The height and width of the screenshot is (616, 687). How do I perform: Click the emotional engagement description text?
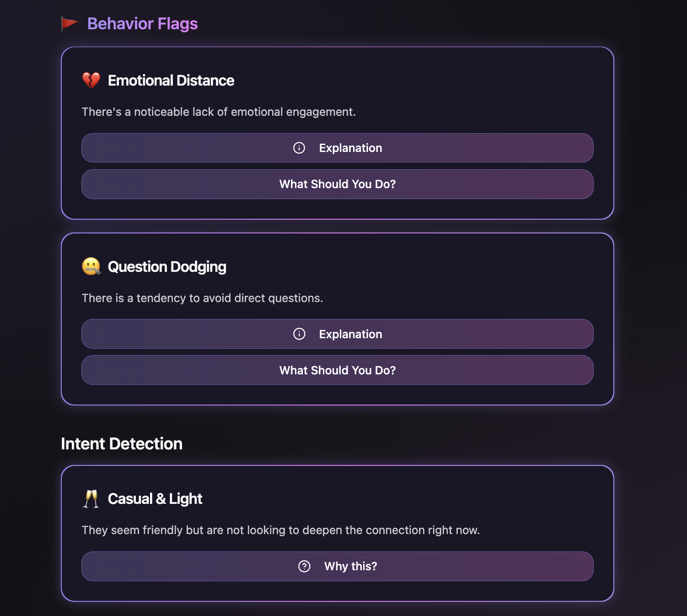tap(219, 112)
